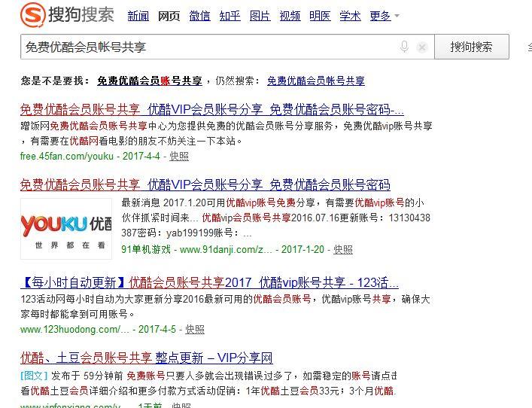
Task: Switch to the 微信 tab
Action: click(199, 16)
